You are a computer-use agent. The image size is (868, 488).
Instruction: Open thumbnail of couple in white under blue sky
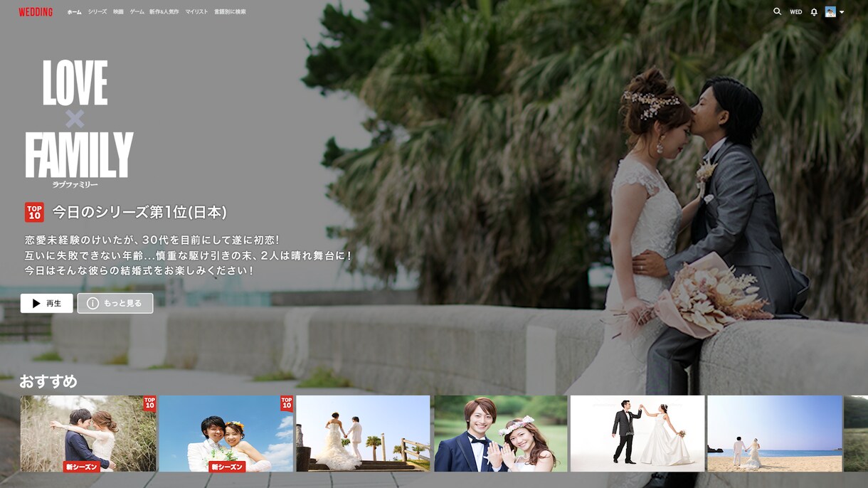pos(226,434)
